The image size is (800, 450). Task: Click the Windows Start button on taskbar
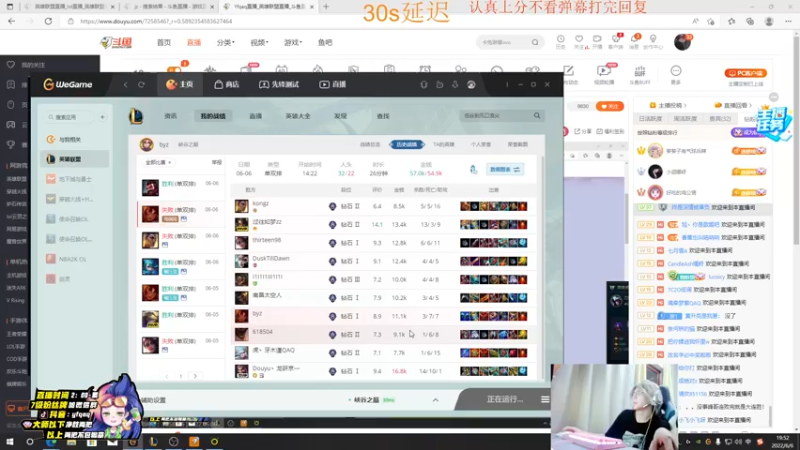click(x=9, y=441)
